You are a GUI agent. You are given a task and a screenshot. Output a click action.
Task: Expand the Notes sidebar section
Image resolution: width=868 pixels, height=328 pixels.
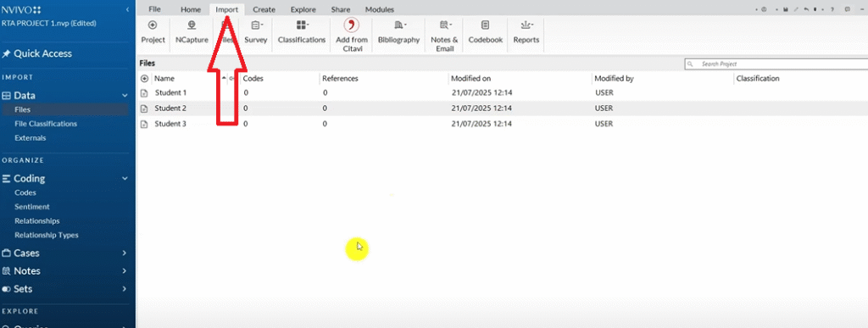pos(124,271)
